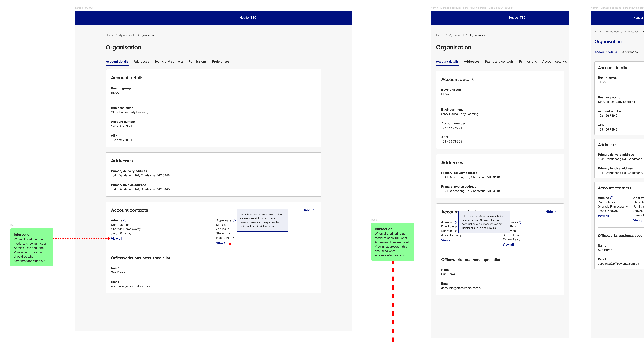Click View all under Approvers, Medium frame
The image size is (644, 345).
pos(508,245)
